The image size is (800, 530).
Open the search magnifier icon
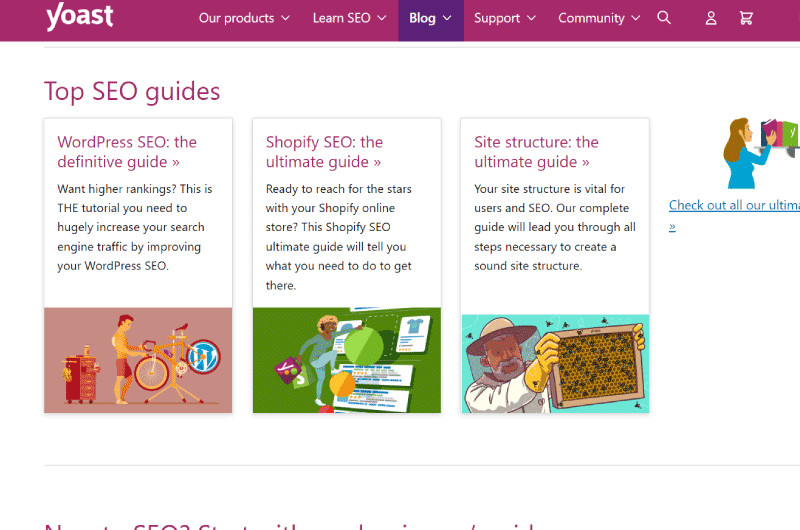click(664, 18)
